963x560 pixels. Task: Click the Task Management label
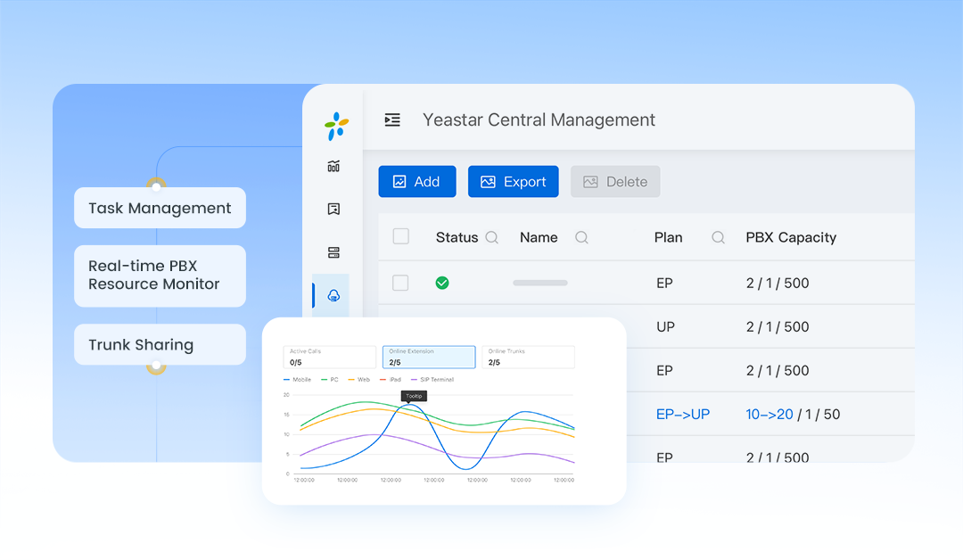tap(160, 208)
